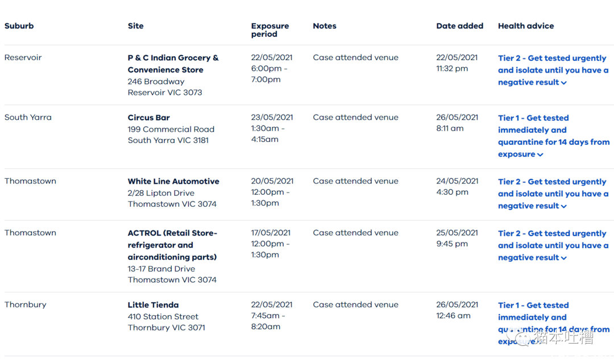Select P & C Indian Grocery site name
The image size is (614, 364).
[x=173, y=64]
